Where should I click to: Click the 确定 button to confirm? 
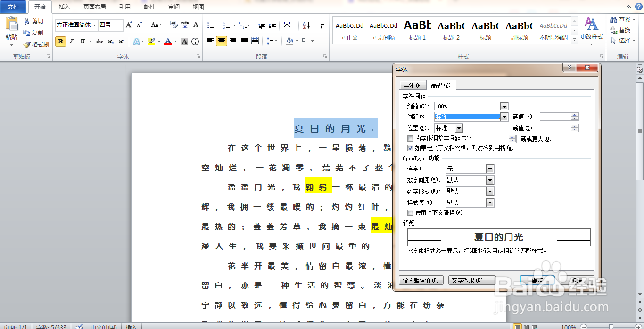[537, 279]
